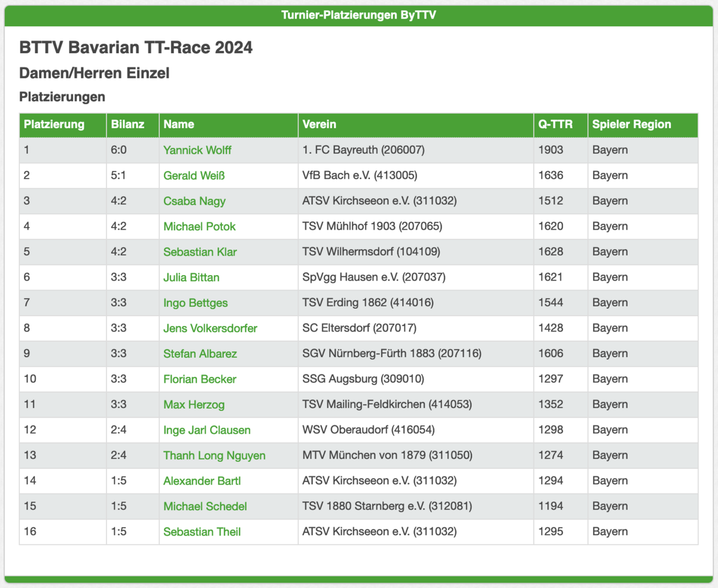Click the Verein column header

tap(320, 124)
